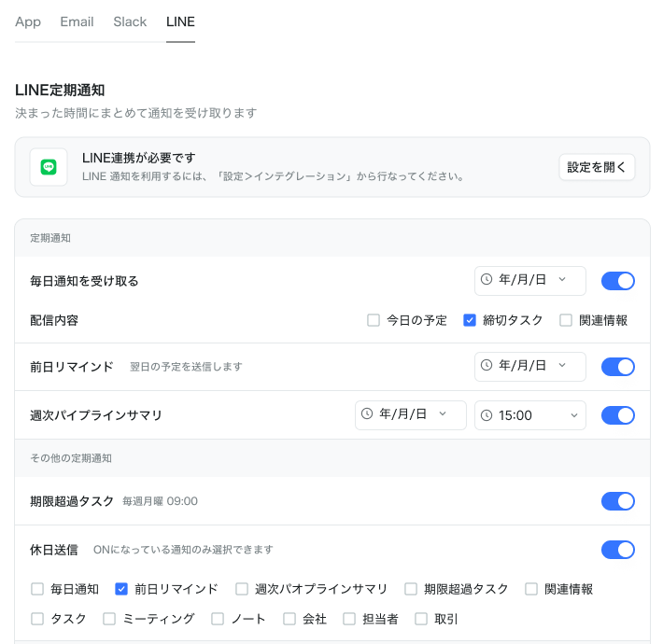Select the Slack tab

click(130, 21)
